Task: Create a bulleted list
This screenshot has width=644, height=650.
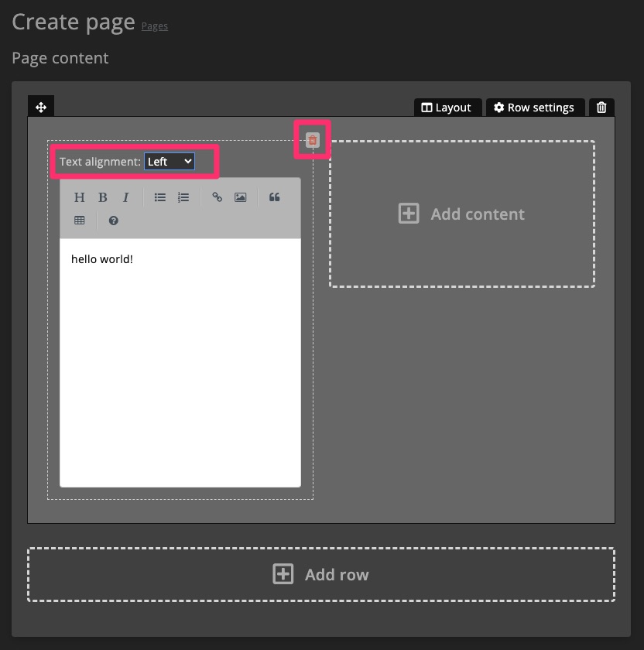Action: (160, 197)
